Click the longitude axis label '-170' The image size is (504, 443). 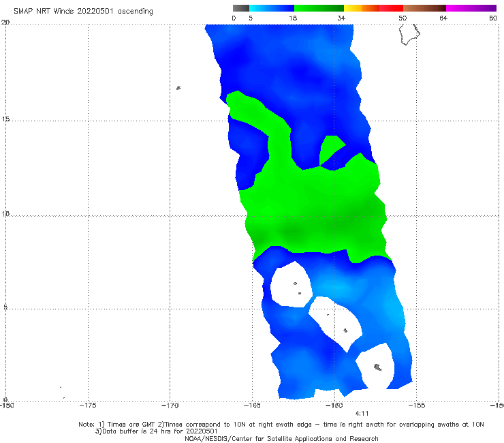[x=170, y=406]
